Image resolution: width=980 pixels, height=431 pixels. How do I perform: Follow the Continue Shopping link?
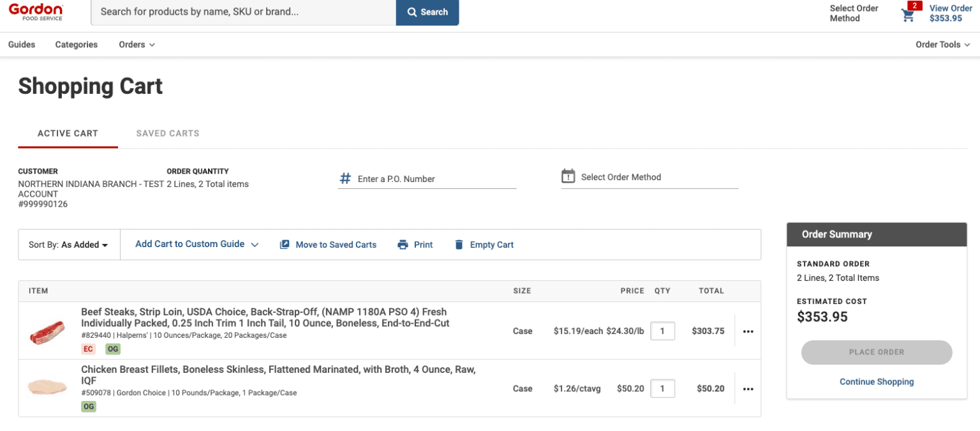[x=876, y=382]
